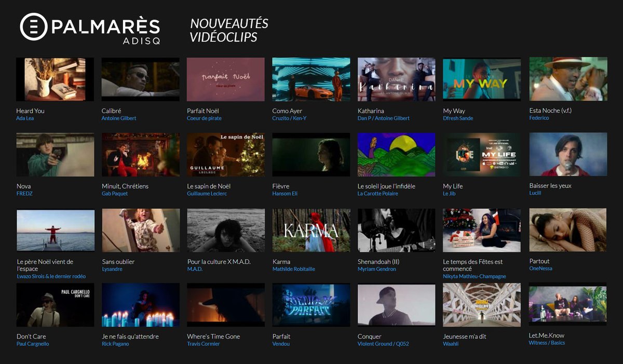Open the Je ne fais qu'attendre thumbnail

[141, 305]
